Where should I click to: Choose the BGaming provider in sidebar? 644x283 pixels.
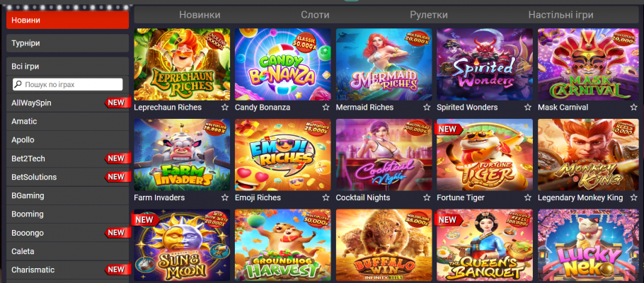[68, 195]
